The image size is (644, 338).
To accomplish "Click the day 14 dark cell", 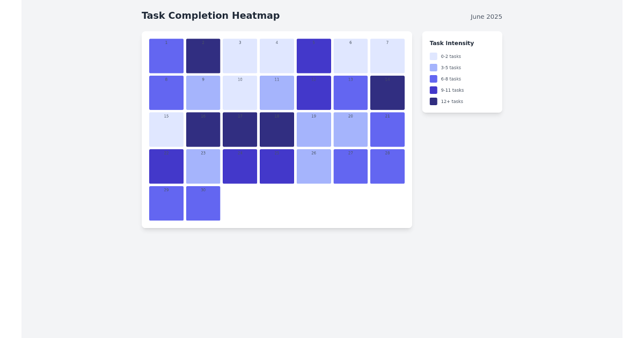I will pos(387,92).
